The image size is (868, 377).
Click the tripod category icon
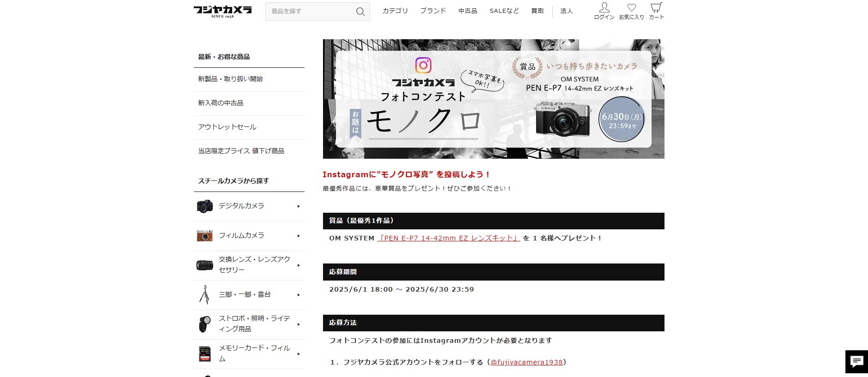coord(204,295)
